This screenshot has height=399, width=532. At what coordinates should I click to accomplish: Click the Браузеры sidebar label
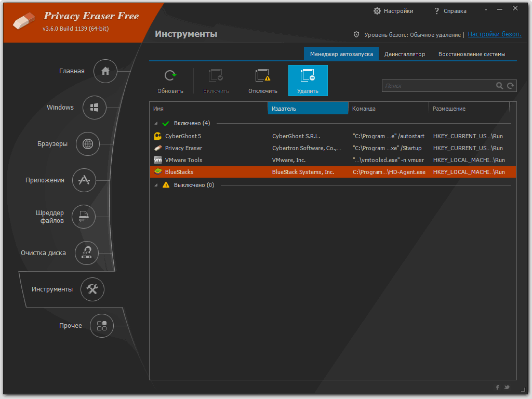(x=52, y=144)
